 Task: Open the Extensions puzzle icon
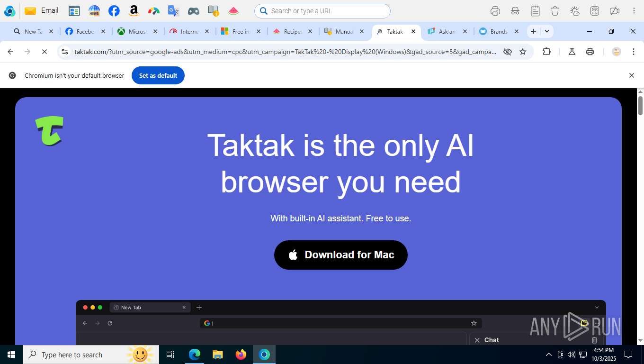click(x=546, y=52)
